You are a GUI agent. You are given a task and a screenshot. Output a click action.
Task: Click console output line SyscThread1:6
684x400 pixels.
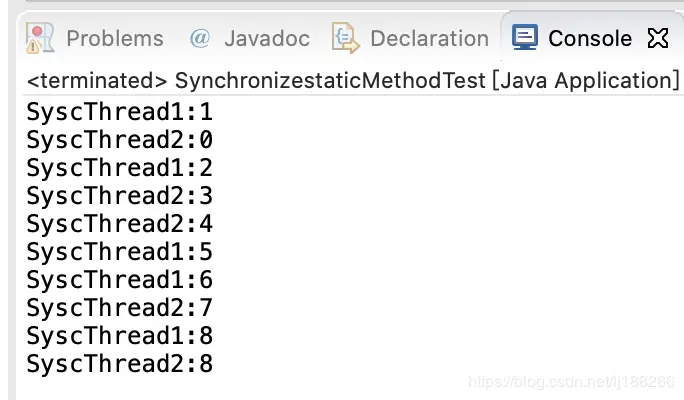tap(120, 280)
